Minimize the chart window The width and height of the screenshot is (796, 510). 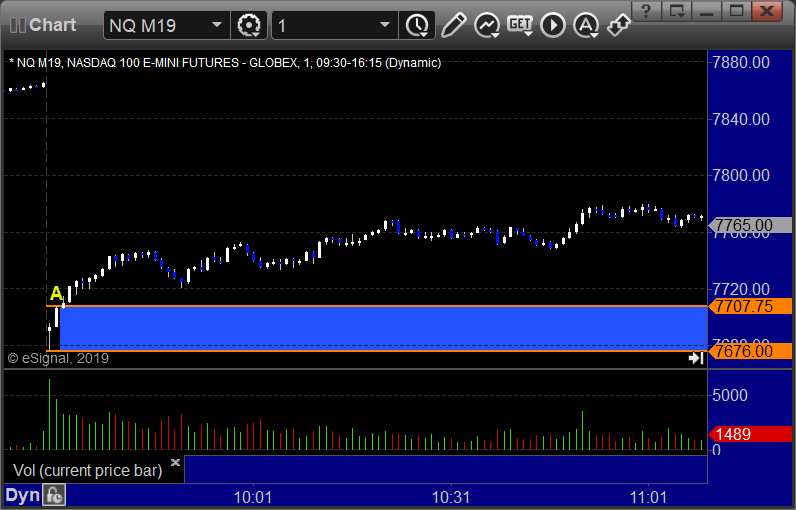pos(707,11)
